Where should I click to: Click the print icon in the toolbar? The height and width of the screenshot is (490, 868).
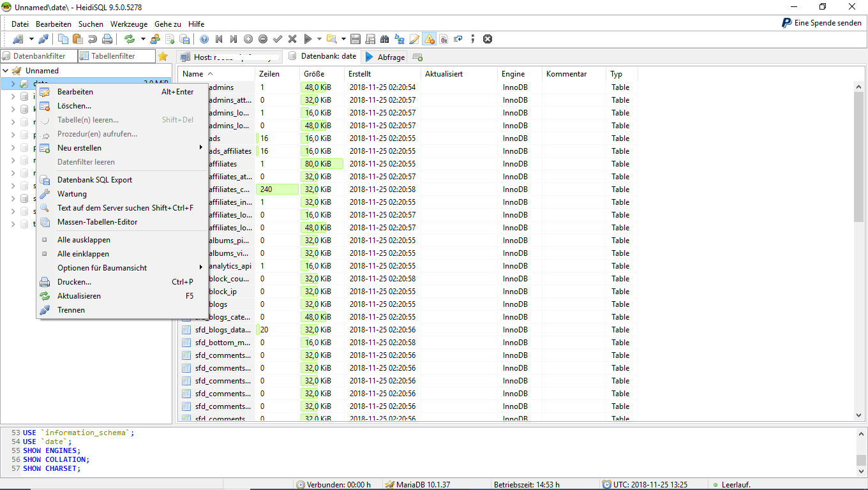pyautogui.click(x=107, y=39)
